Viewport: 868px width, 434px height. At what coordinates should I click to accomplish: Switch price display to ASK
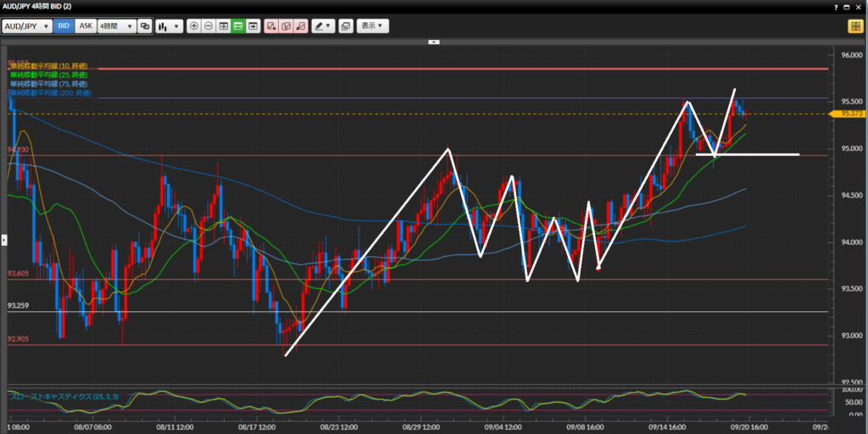(x=86, y=26)
